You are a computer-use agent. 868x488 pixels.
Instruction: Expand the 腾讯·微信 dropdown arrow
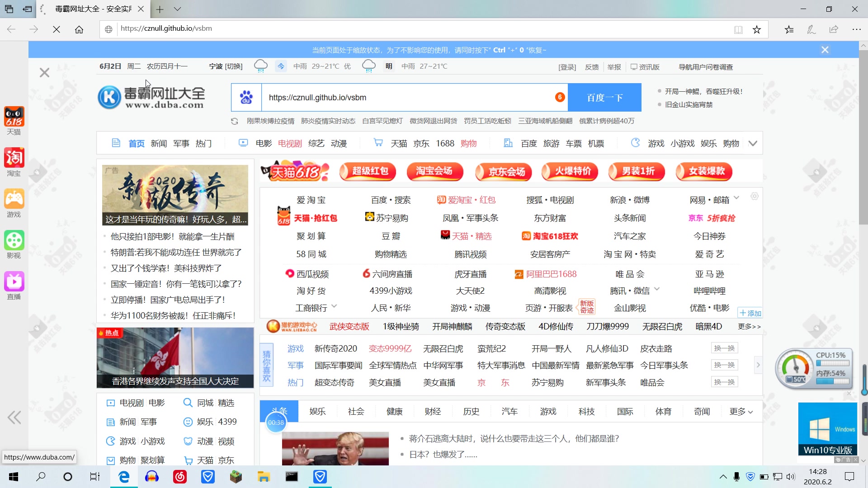[657, 289]
